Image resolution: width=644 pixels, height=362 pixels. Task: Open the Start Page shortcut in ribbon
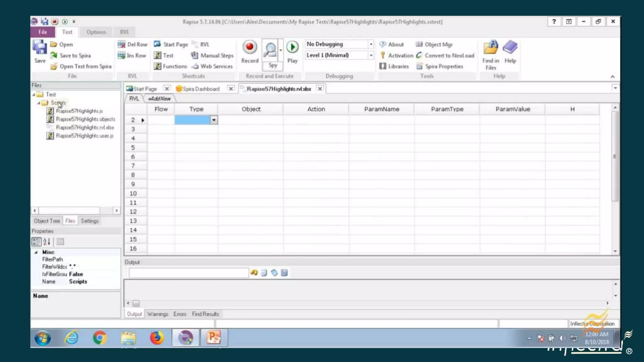171,44
